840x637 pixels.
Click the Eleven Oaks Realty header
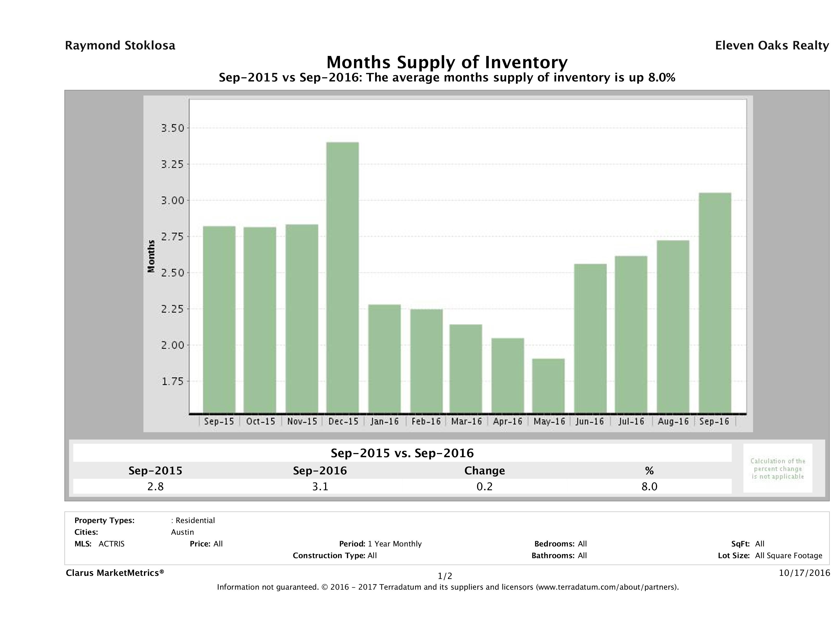[x=772, y=46]
